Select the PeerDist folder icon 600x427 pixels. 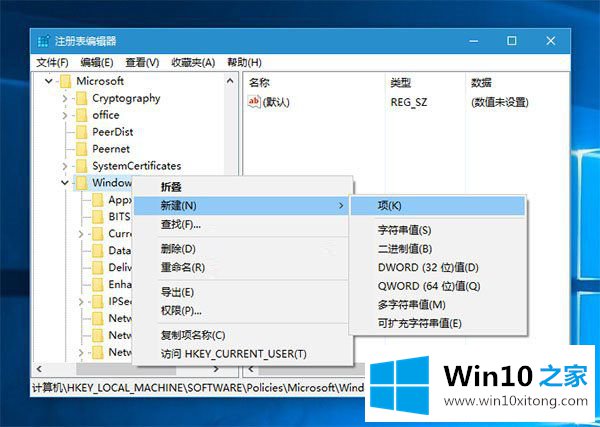coord(82,132)
